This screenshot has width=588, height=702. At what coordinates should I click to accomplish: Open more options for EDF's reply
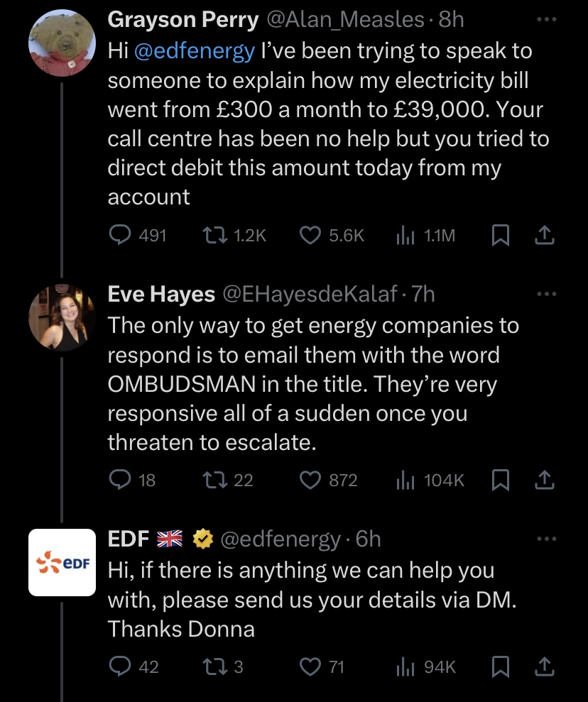544,539
